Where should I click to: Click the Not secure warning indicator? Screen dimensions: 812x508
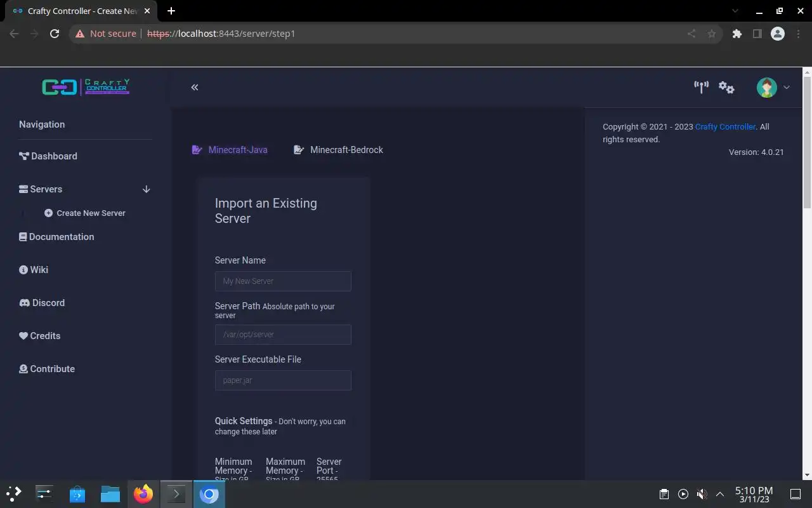click(105, 34)
